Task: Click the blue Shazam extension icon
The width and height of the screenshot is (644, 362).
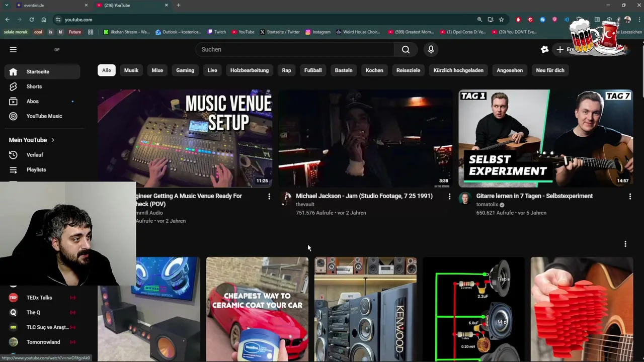Action: coord(542,20)
